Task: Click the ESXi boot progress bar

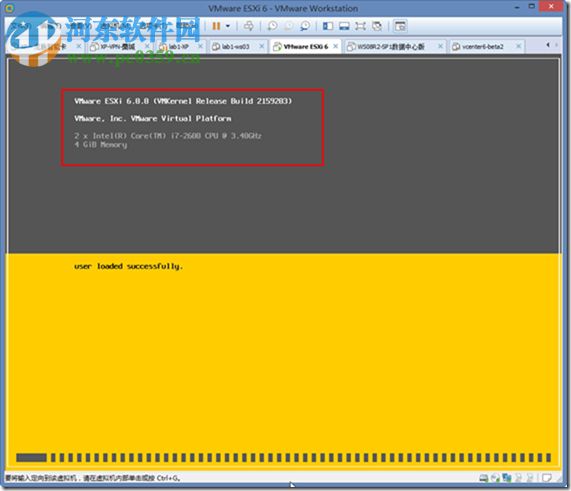Action: point(283,457)
